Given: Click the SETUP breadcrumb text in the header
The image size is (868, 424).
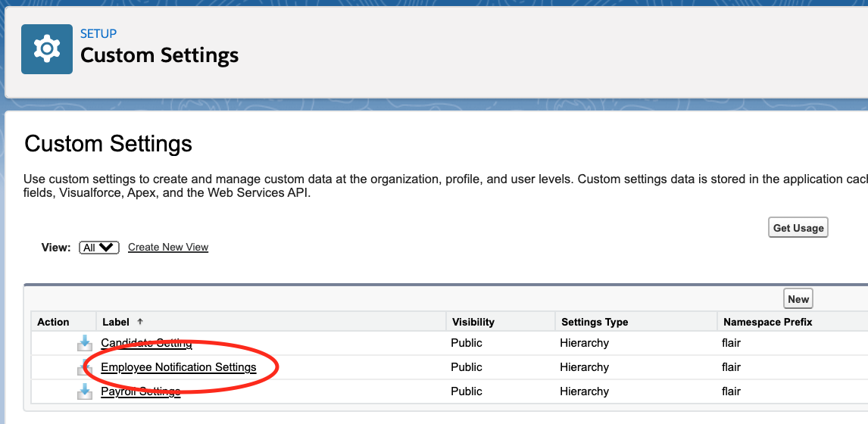Looking at the screenshot, I should tap(98, 33).
